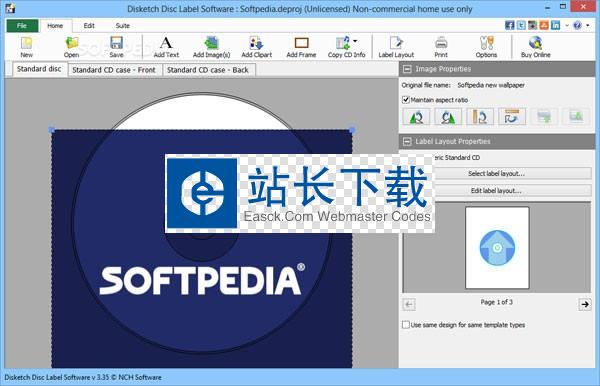Click the last image order icon
The image size is (600, 386).
tap(576, 117)
